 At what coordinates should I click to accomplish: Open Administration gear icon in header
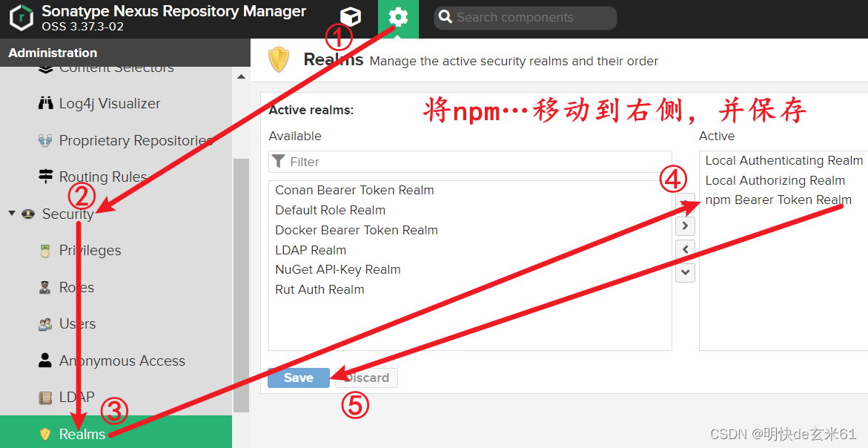(x=399, y=19)
